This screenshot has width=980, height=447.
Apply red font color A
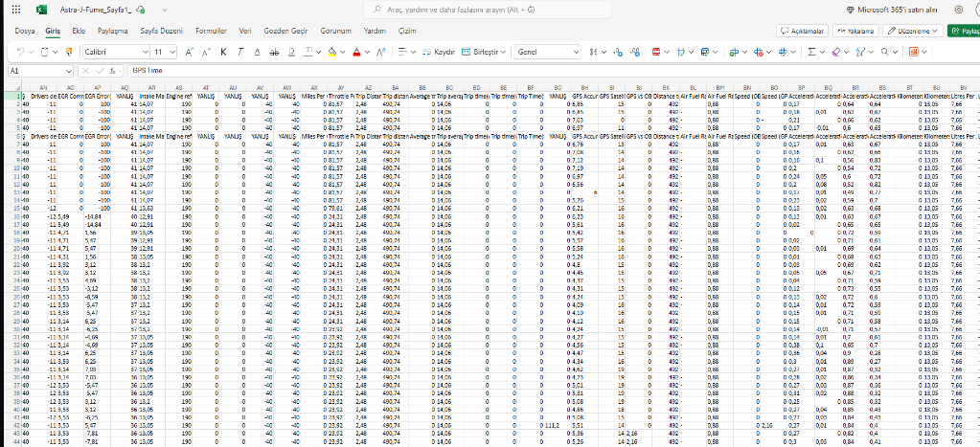point(357,52)
